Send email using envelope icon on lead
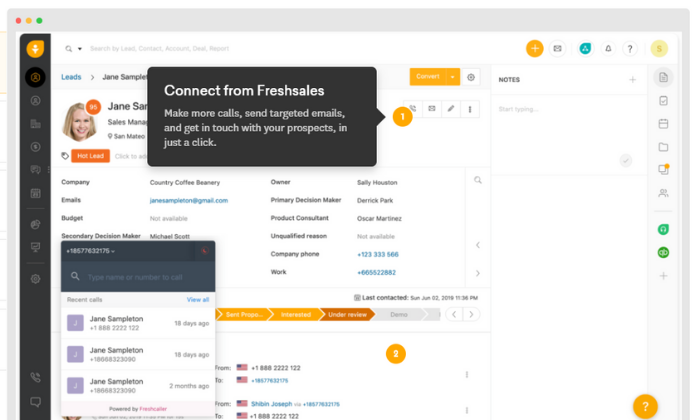Viewport: 700px width, 420px height. point(432,108)
